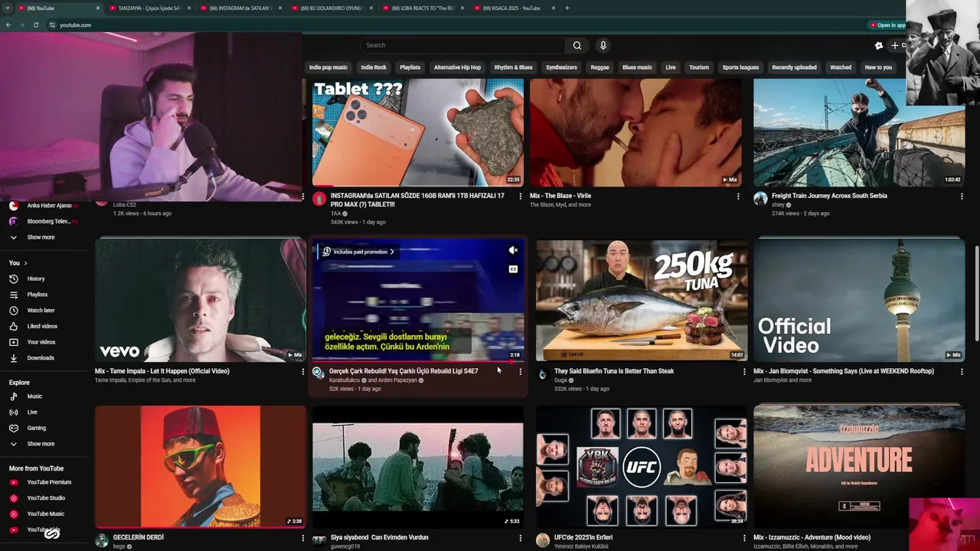Open History in sidebar
This screenshot has width=980, height=551.
pyautogui.click(x=36, y=279)
